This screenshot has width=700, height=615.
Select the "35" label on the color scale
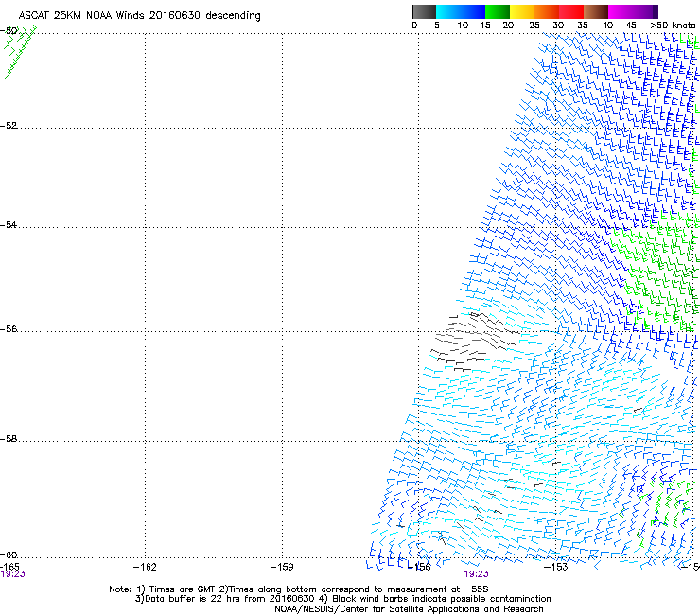(x=583, y=26)
